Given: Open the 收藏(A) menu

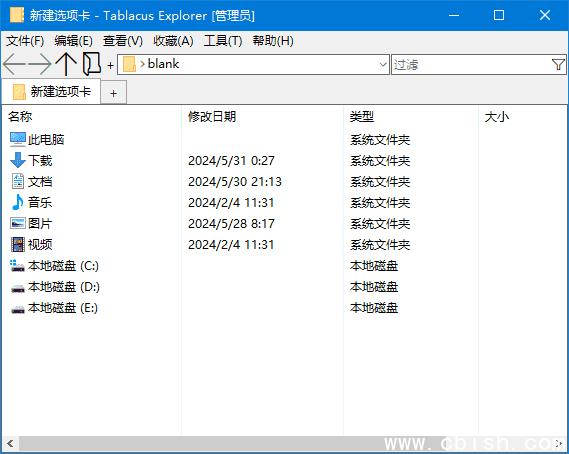Looking at the screenshot, I should click(173, 41).
